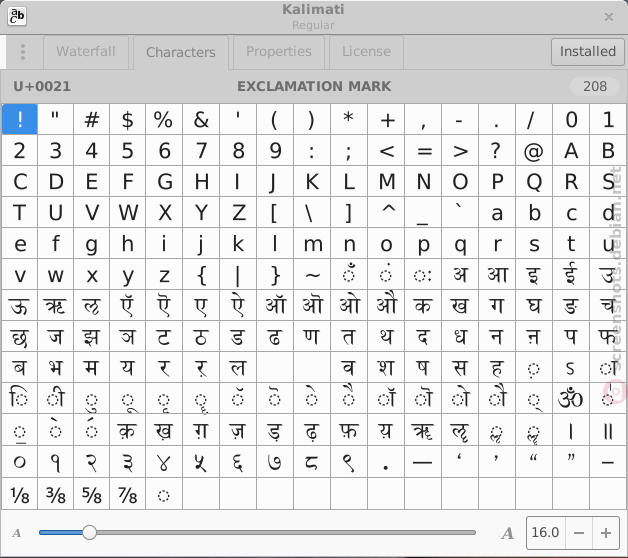The image size is (628, 558).
Task: Select the Devanagari digit ९ cell
Action: [349, 462]
